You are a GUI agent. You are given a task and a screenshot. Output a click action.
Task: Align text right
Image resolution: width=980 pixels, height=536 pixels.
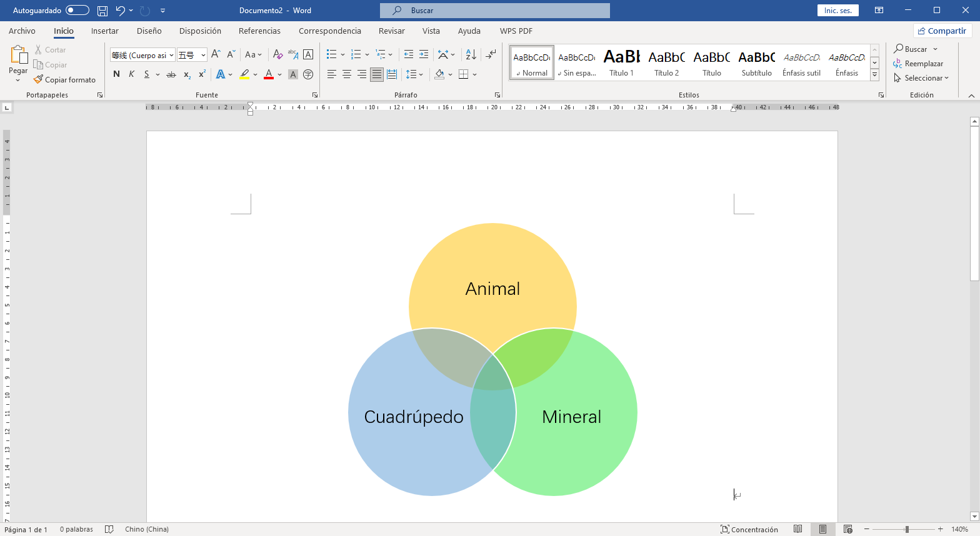pyautogui.click(x=362, y=74)
